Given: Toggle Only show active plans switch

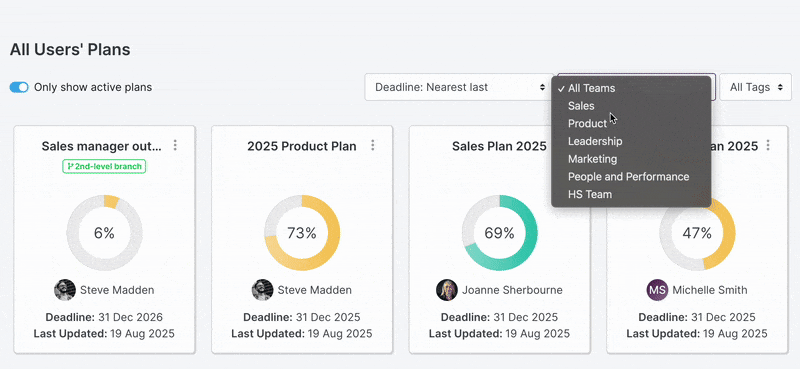Looking at the screenshot, I should [19, 87].
